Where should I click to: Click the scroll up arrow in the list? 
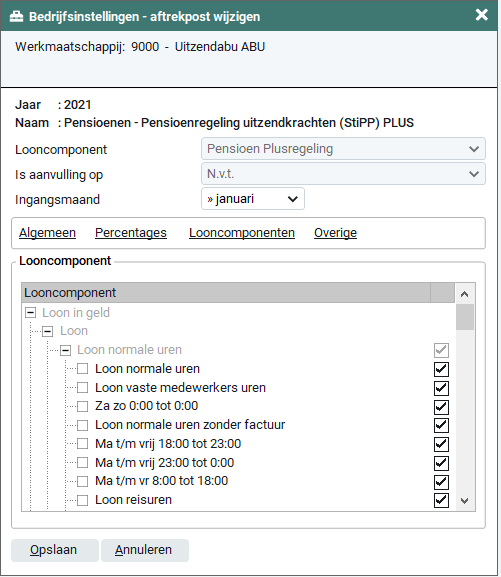click(x=465, y=294)
